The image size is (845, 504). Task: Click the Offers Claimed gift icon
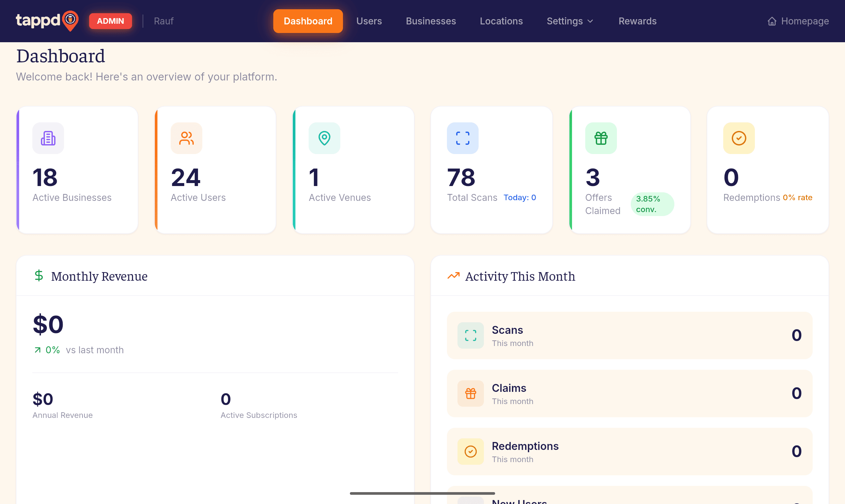click(601, 138)
